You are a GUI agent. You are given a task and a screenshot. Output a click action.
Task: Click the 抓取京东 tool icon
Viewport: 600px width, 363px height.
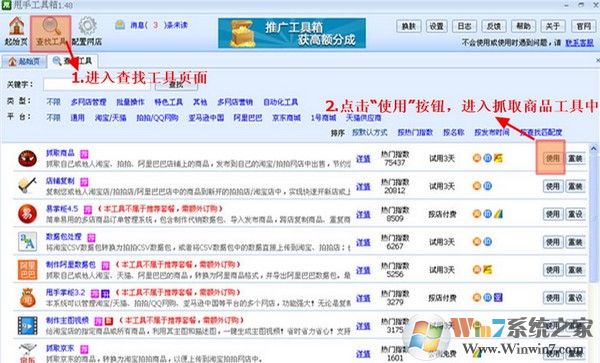coord(28,353)
